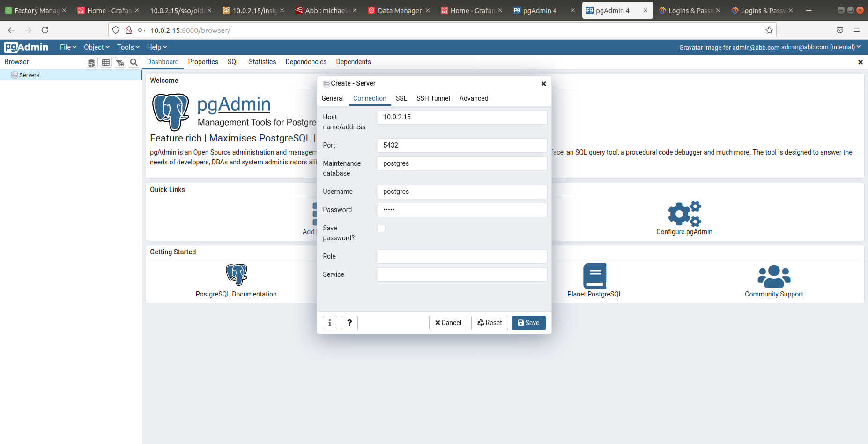The image size is (868, 444).
Task: Switch to the SSH Tunnel tab
Action: (433, 98)
